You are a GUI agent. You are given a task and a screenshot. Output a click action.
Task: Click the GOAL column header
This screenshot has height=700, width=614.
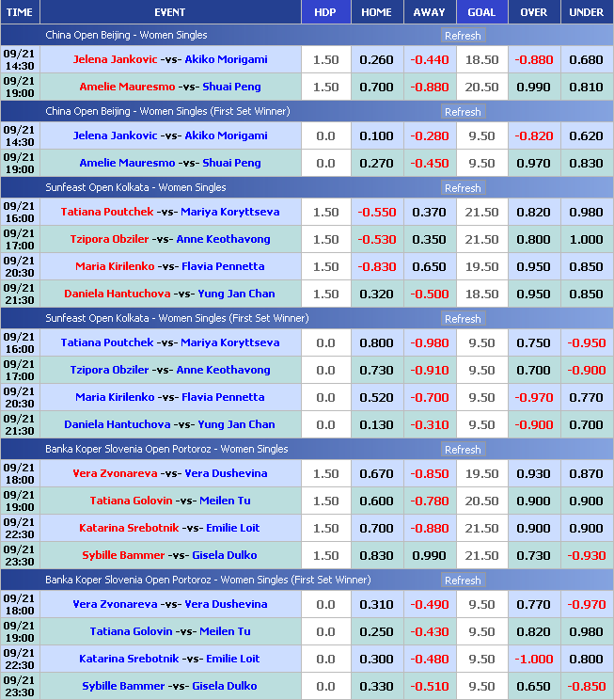(481, 12)
